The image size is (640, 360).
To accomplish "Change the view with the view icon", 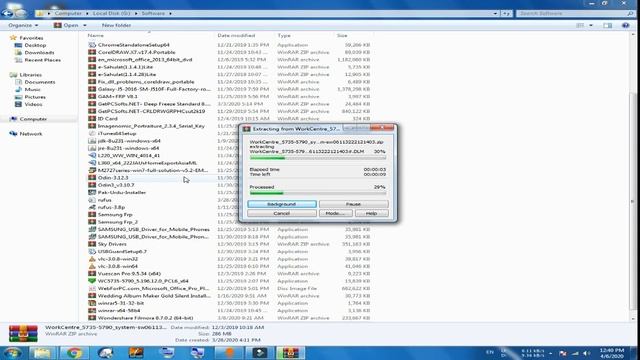I will click(x=580, y=25).
